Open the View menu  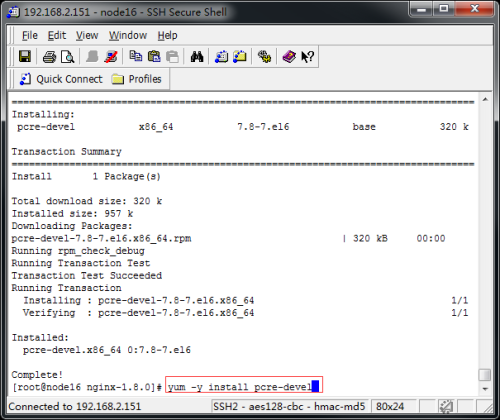pyautogui.click(x=87, y=35)
